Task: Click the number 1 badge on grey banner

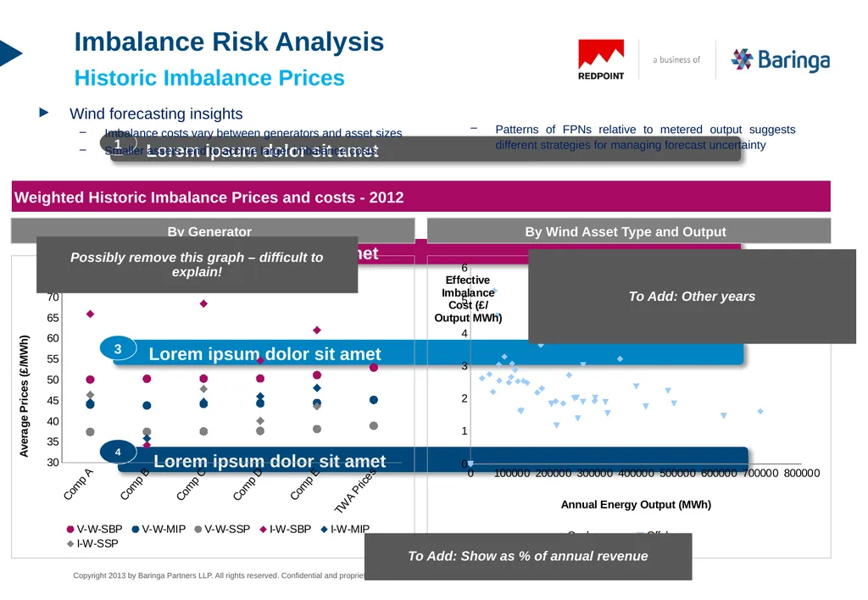Action: [117, 144]
